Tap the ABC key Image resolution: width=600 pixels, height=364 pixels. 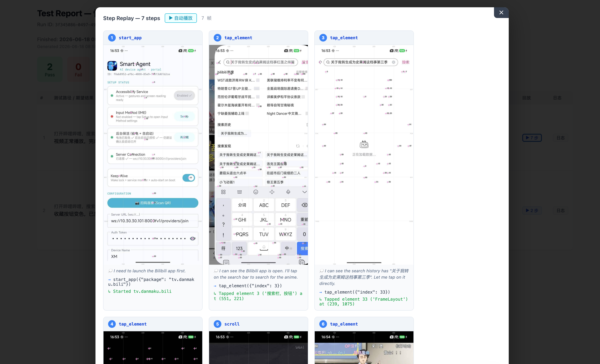264,205
